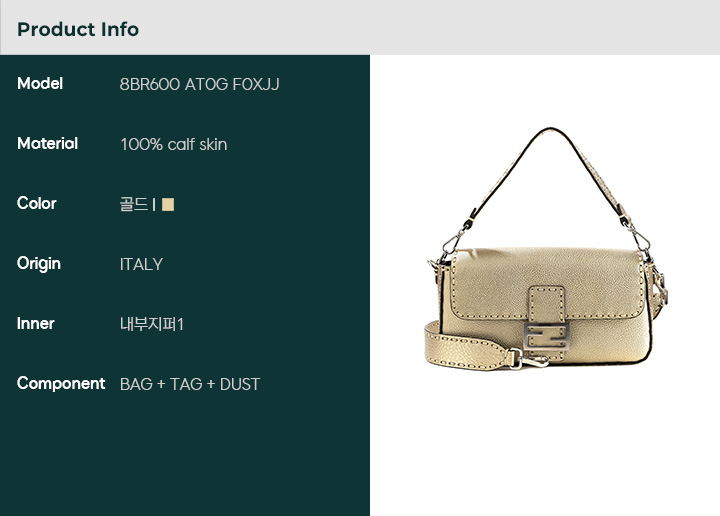Select the ITALY origin value
Image resolution: width=720 pixels, height=516 pixels.
click(141, 264)
